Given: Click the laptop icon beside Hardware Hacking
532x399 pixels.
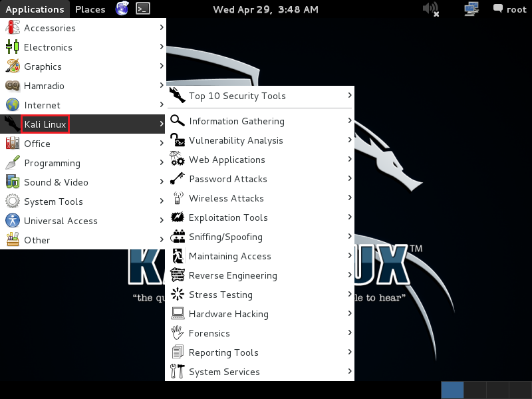Looking at the screenshot, I should coord(178,314).
